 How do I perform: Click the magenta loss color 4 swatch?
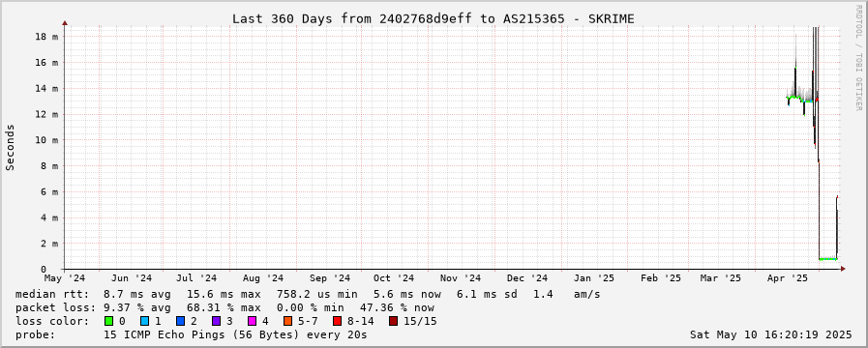[252, 321]
